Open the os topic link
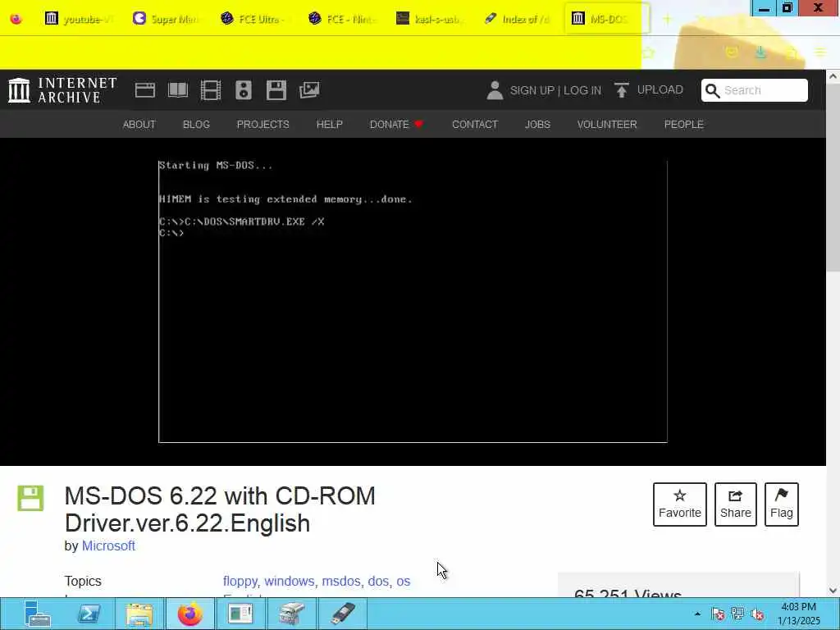The height and width of the screenshot is (630, 840). (404, 582)
